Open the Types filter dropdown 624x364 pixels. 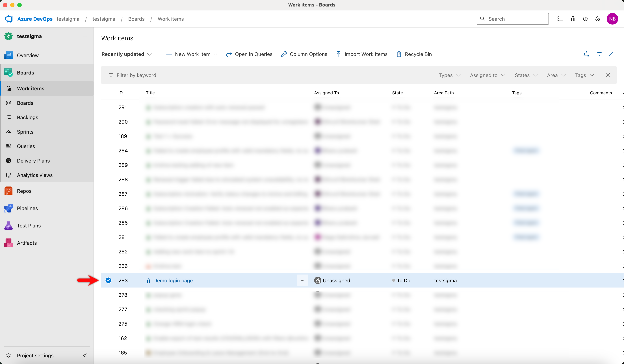449,75
